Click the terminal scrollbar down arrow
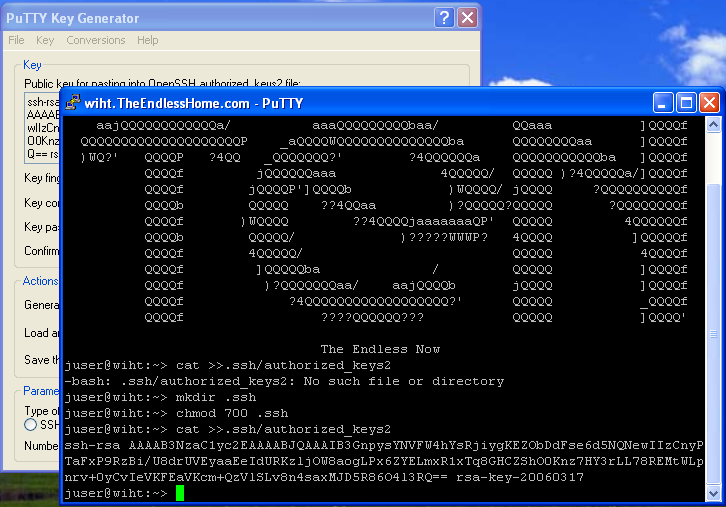 (713, 493)
